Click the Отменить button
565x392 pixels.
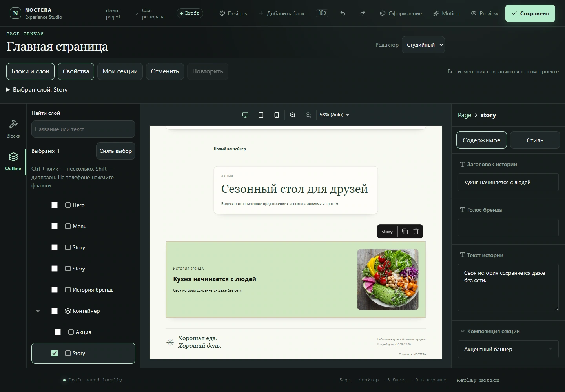tap(165, 71)
